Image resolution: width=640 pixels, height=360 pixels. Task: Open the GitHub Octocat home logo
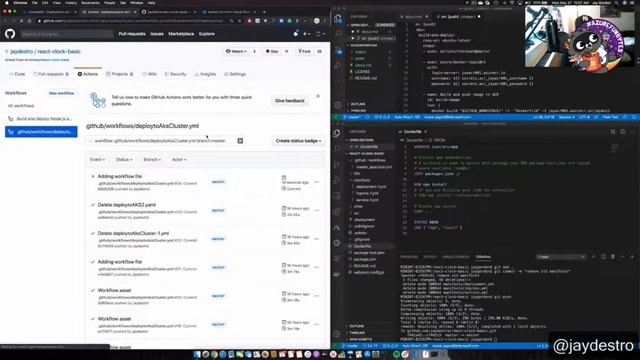[10, 33]
